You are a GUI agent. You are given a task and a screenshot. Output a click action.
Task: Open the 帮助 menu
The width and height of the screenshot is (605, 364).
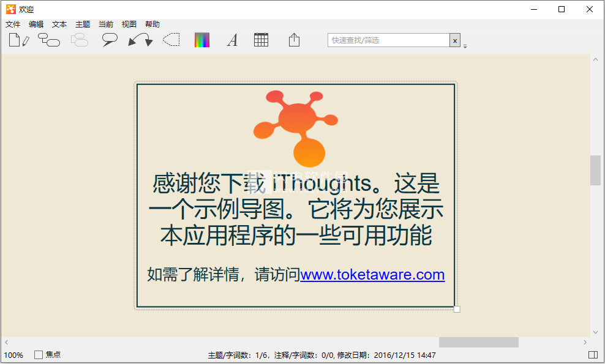(x=152, y=24)
